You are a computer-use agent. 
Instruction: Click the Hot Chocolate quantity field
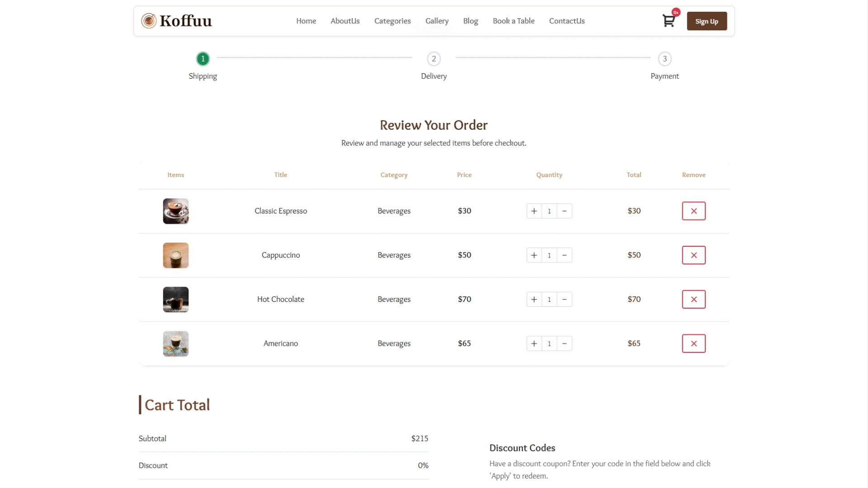549,300
